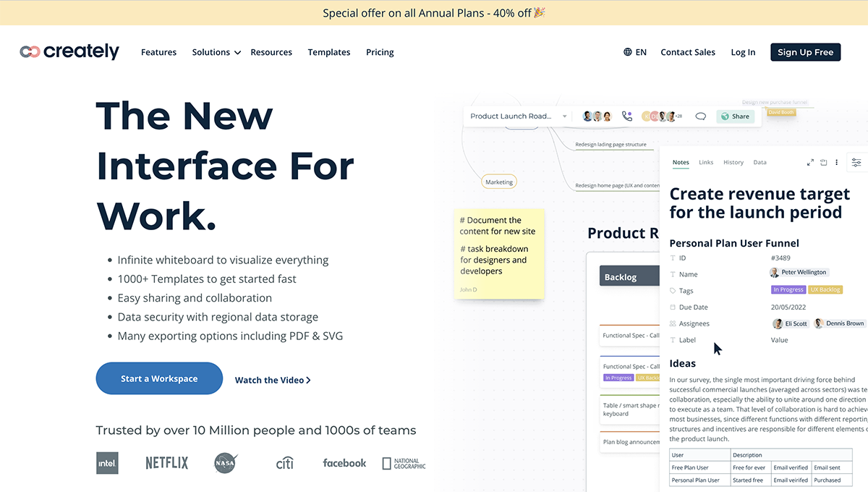Click the tag icon beside the Tags field
This screenshot has width=868, height=492.
coord(673,290)
